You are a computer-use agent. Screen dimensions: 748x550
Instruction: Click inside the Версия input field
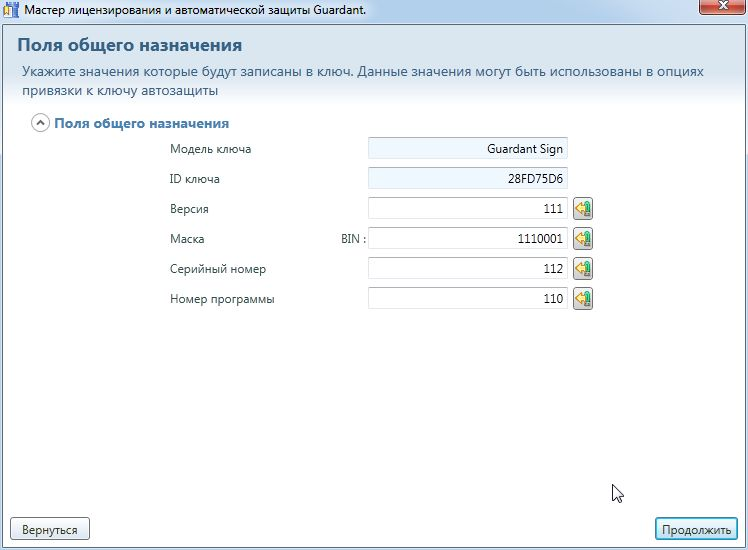[x=468, y=209]
